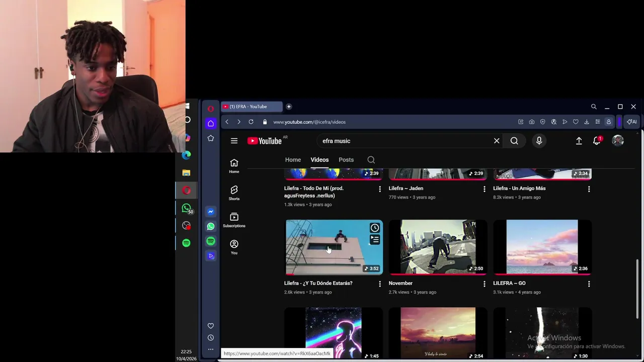
Task: Go to Home in YouTube sidebar
Action: coord(234,165)
